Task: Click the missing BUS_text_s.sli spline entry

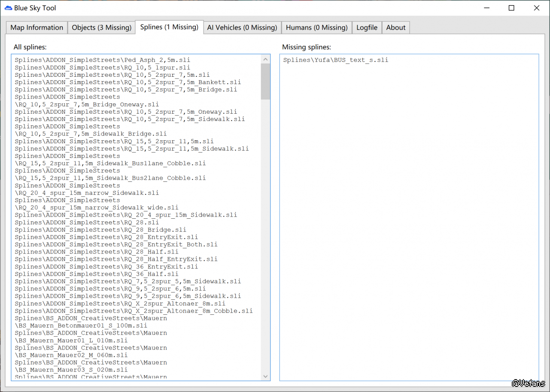Action: click(x=335, y=60)
